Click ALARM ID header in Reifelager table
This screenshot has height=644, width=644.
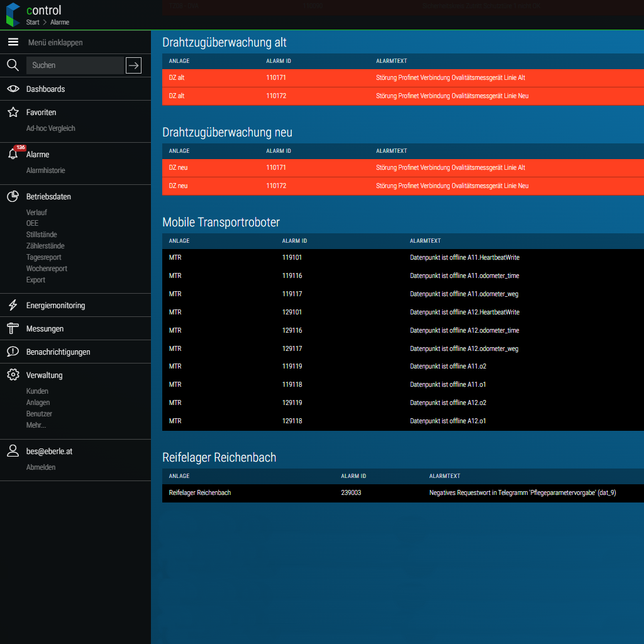pos(353,476)
